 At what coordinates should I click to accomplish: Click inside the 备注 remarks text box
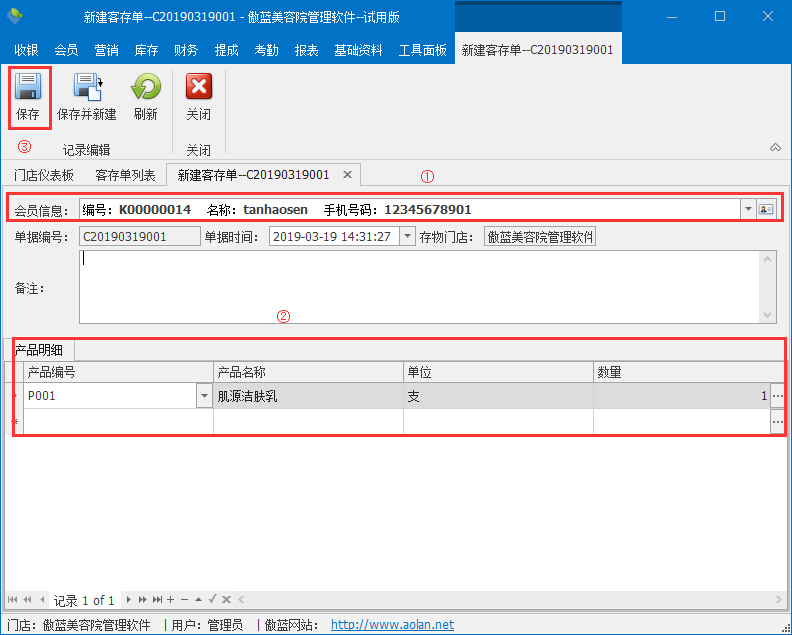(x=420, y=286)
